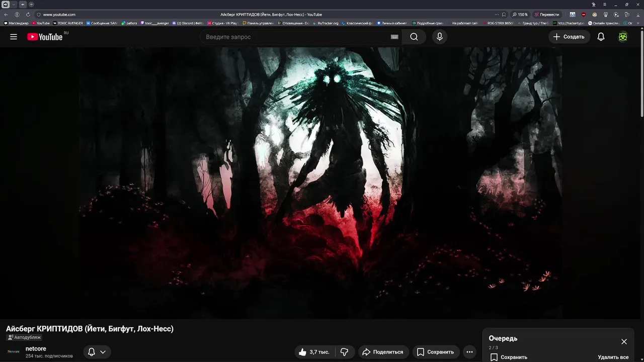The image size is (644, 362).
Task: Open the netcore channel avatar
Action: point(14,351)
